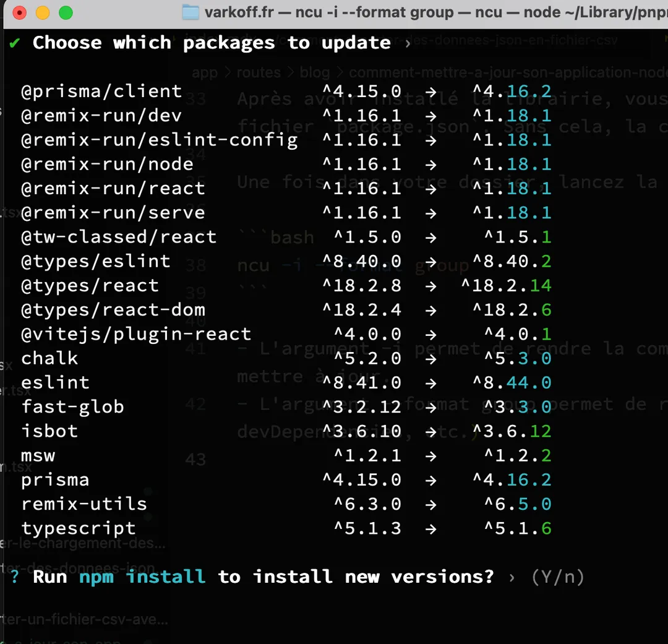Screen dimensions: 668x644
Task: Click the green minted version ^4.16.2 for prisma
Action: tap(512, 479)
